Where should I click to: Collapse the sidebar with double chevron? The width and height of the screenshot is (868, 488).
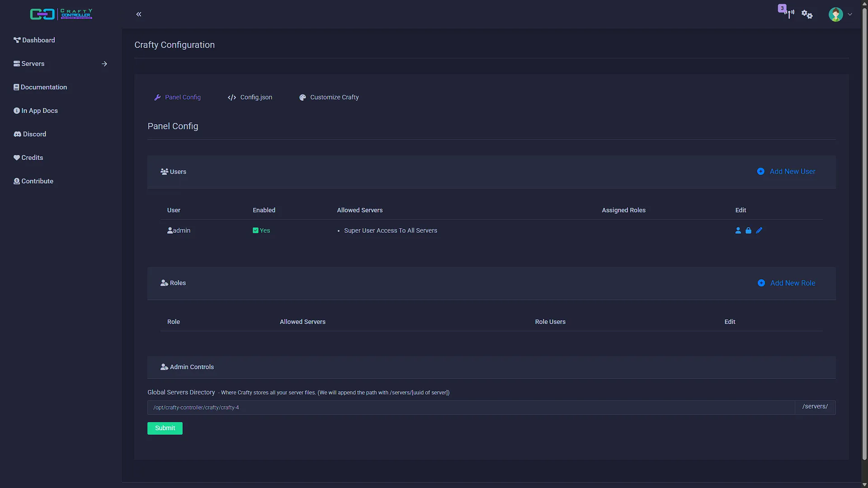pos(139,14)
